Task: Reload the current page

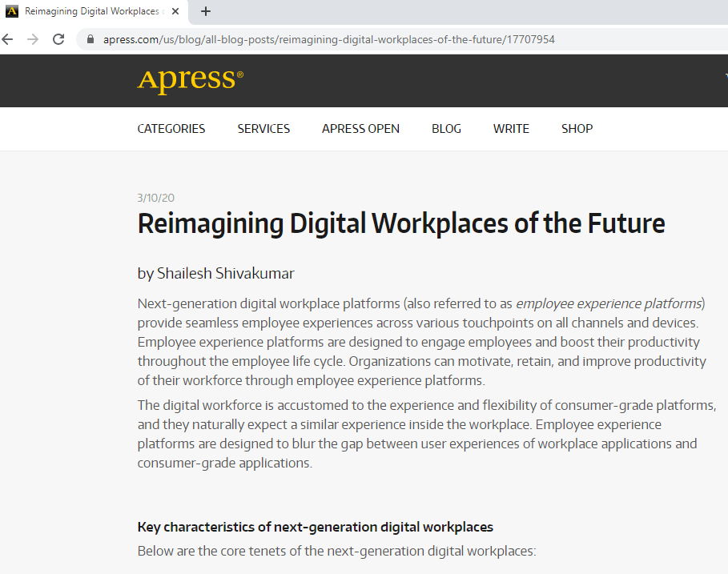Action: [x=58, y=39]
